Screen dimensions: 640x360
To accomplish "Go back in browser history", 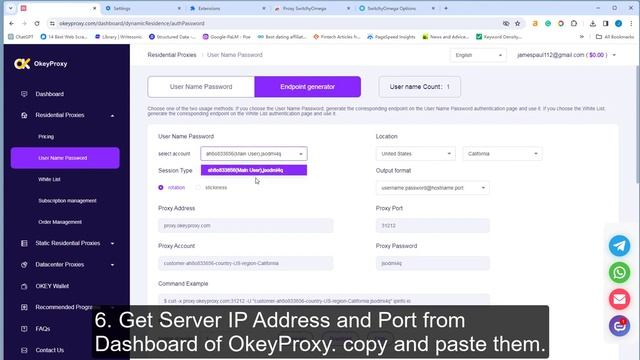I will coord(11,24).
